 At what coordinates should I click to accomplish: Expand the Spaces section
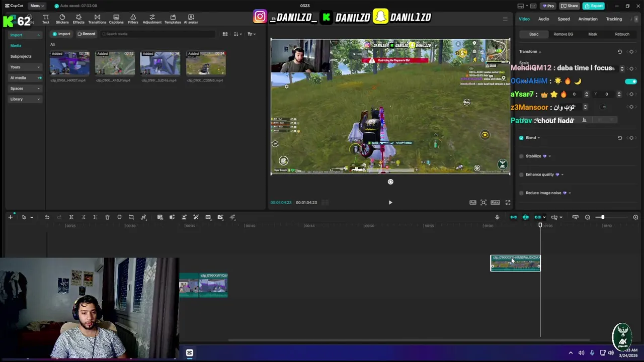[24, 88]
